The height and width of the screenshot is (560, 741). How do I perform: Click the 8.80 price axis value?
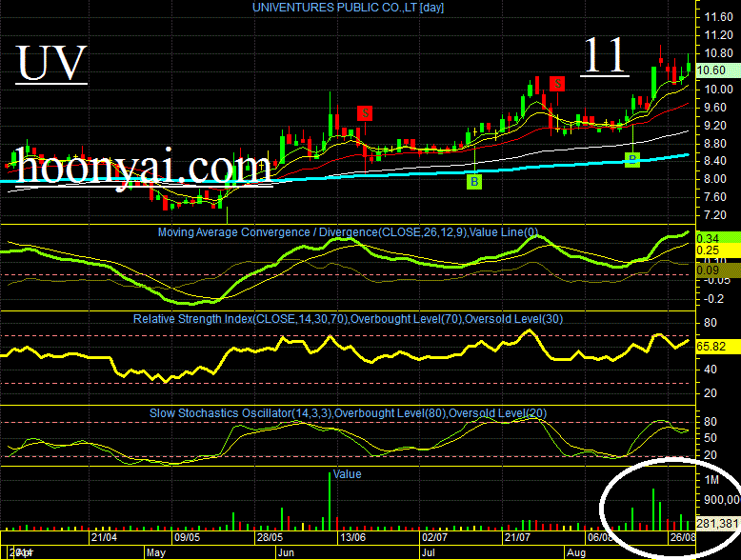[715, 143]
